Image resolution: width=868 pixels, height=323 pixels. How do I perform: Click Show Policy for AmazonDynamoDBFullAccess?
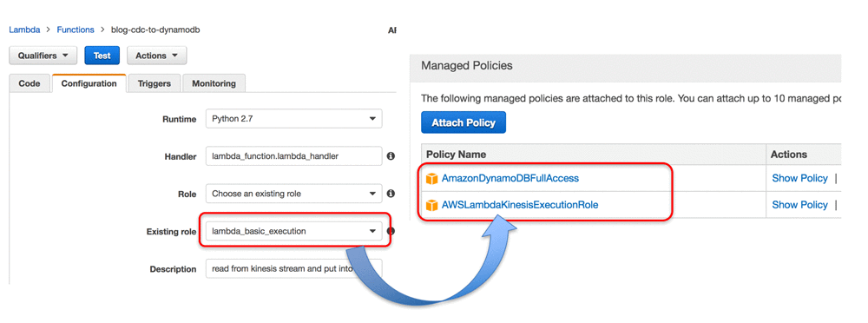coord(799,178)
